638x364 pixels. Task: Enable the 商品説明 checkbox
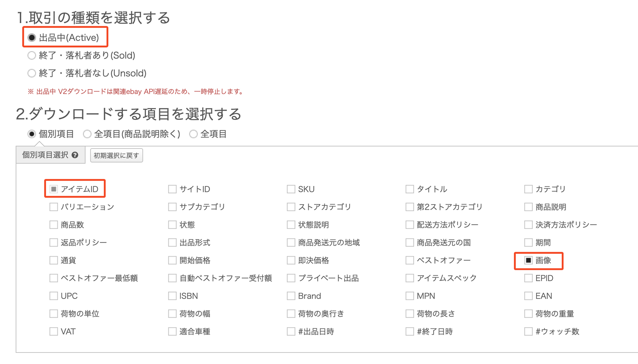pyautogui.click(x=528, y=207)
